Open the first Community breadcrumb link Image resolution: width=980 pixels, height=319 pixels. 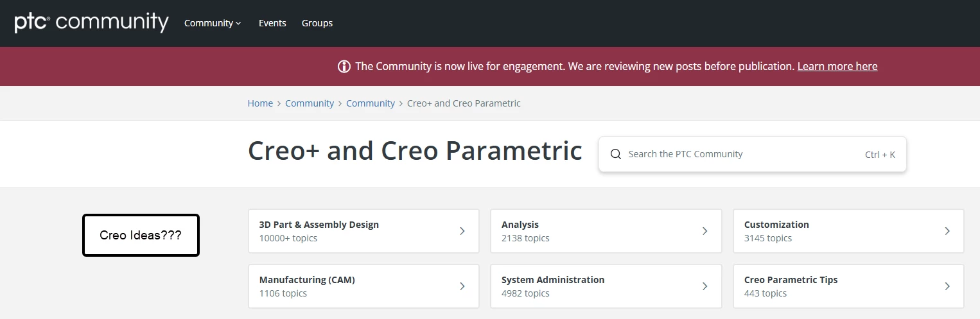(x=310, y=103)
